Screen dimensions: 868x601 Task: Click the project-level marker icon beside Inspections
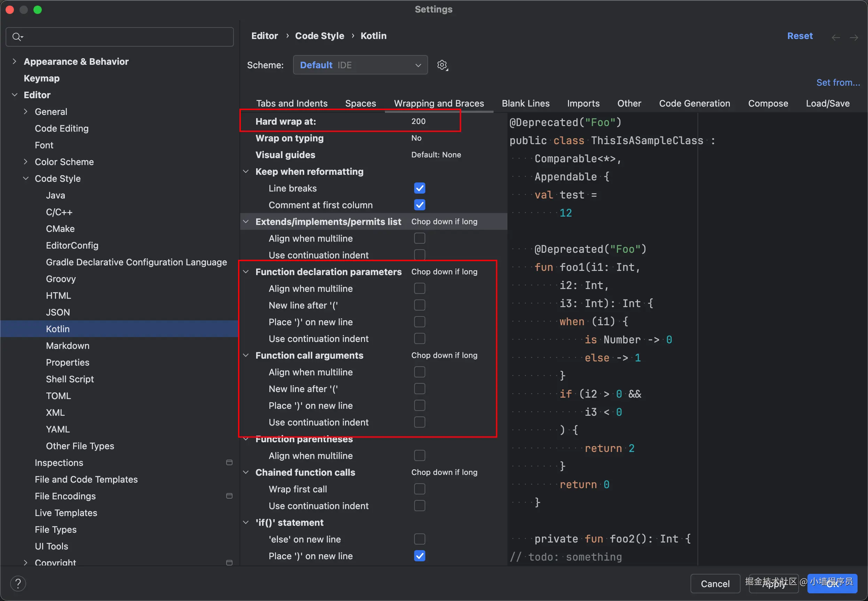(229, 462)
